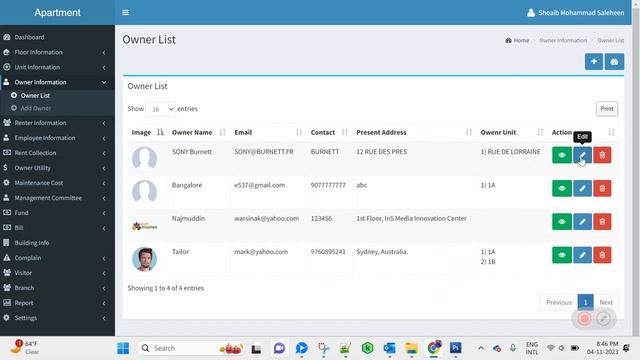View Tailor owner with the green eye icon

click(x=562, y=255)
